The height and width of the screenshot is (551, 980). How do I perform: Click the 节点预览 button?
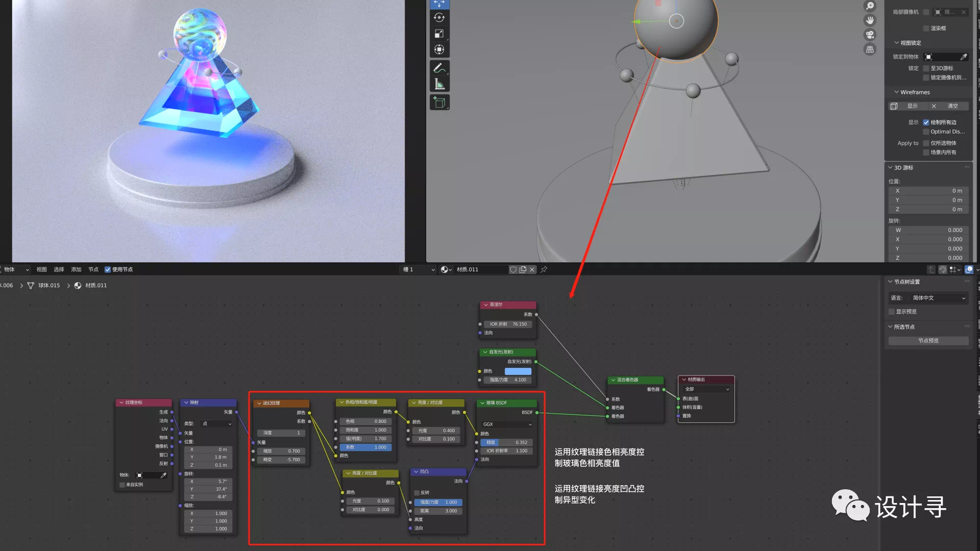coord(928,341)
